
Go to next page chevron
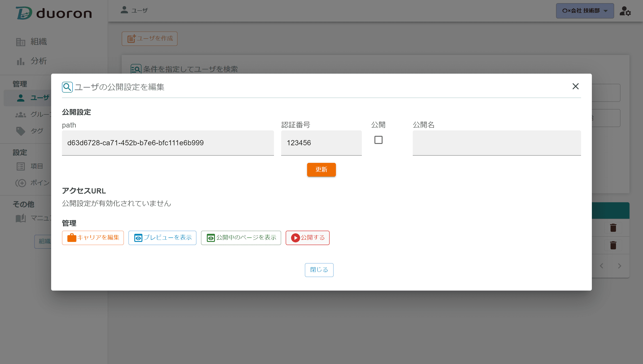click(620, 266)
